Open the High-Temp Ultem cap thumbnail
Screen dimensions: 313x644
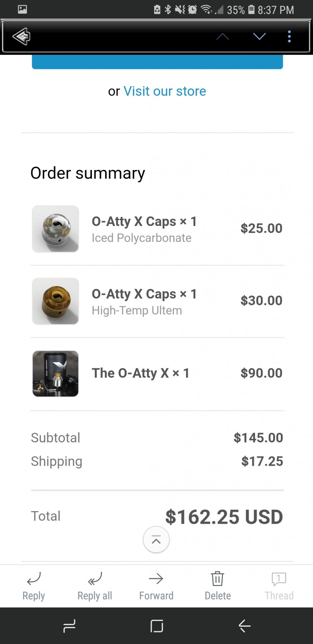pos(55,301)
